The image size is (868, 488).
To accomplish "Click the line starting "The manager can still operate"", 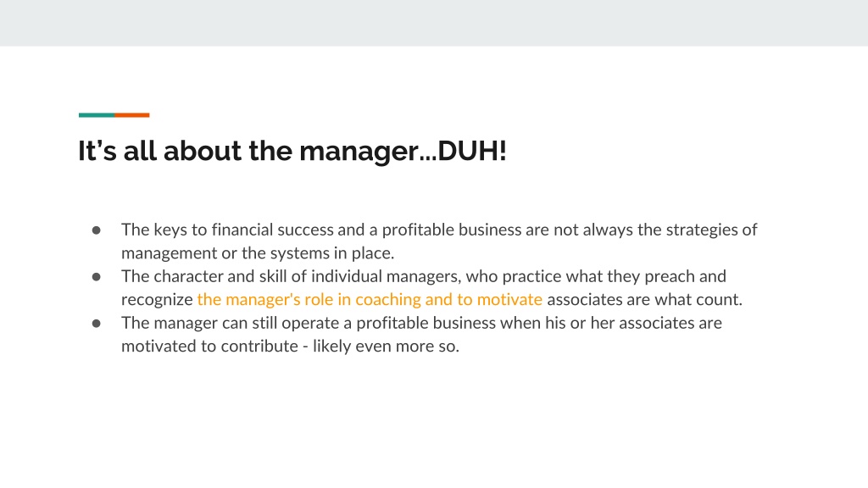I will [x=421, y=323].
